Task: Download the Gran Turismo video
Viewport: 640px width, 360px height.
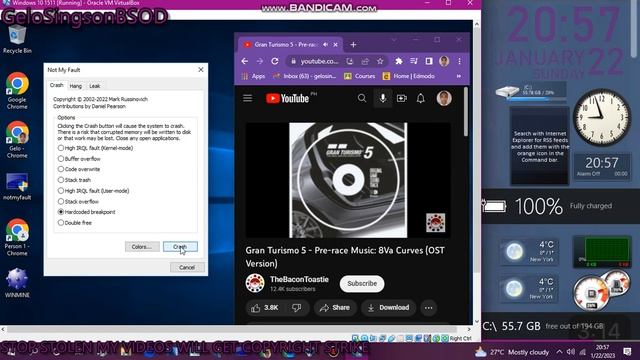Action: [x=388, y=308]
